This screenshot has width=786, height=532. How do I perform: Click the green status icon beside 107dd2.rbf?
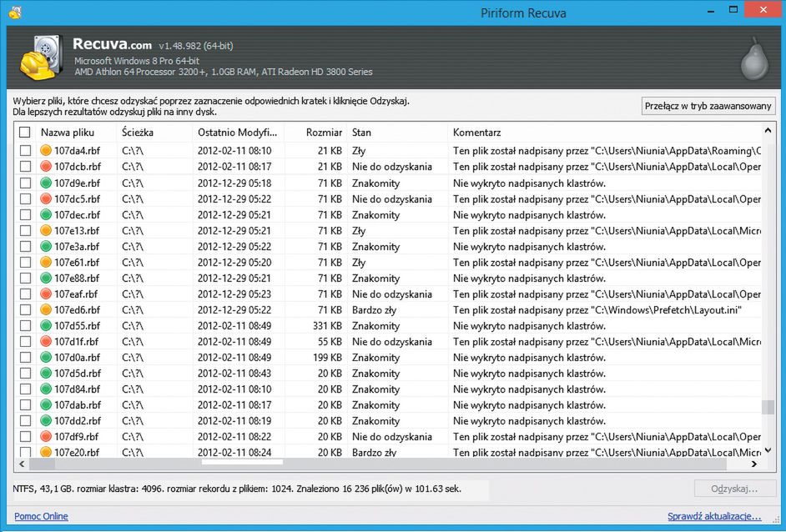(46, 421)
